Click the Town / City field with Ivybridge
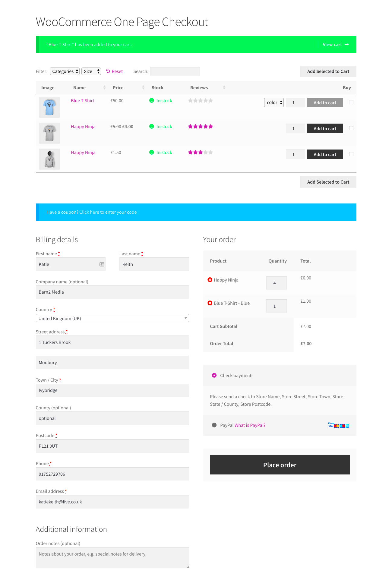The height and width of the screenshot is (586, 392). click(112, 390)
